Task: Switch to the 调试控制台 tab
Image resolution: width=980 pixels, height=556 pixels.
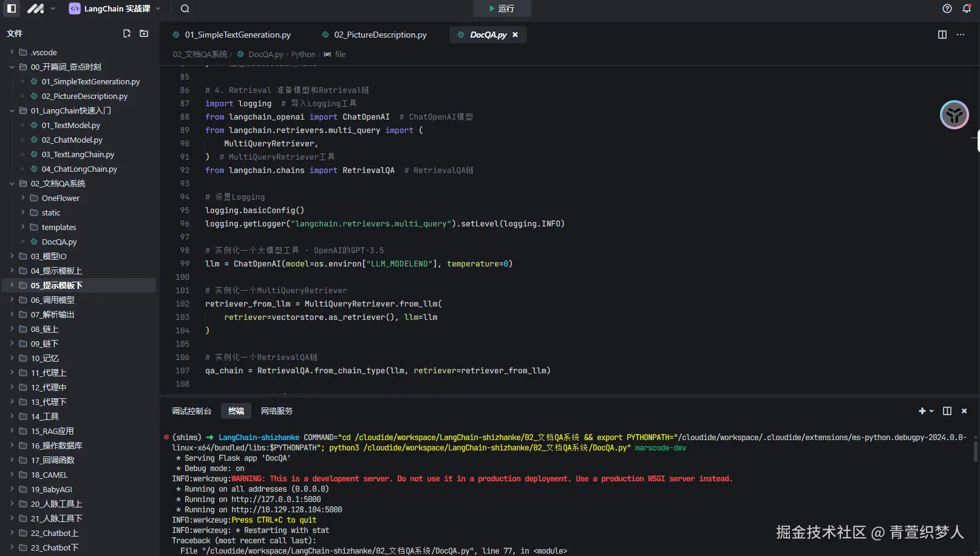Action: 191,411
